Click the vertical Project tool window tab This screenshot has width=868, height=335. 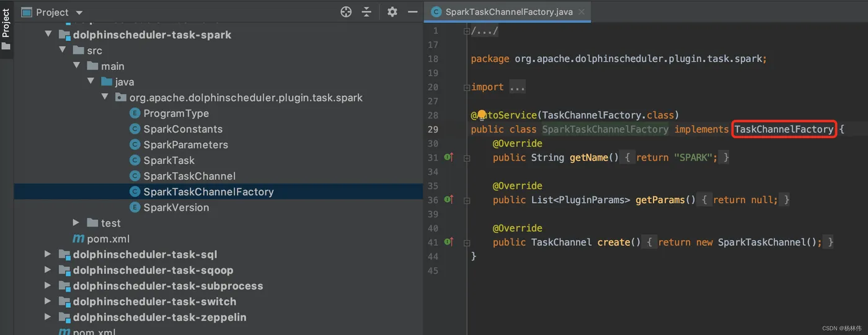(x=6, y=30)
